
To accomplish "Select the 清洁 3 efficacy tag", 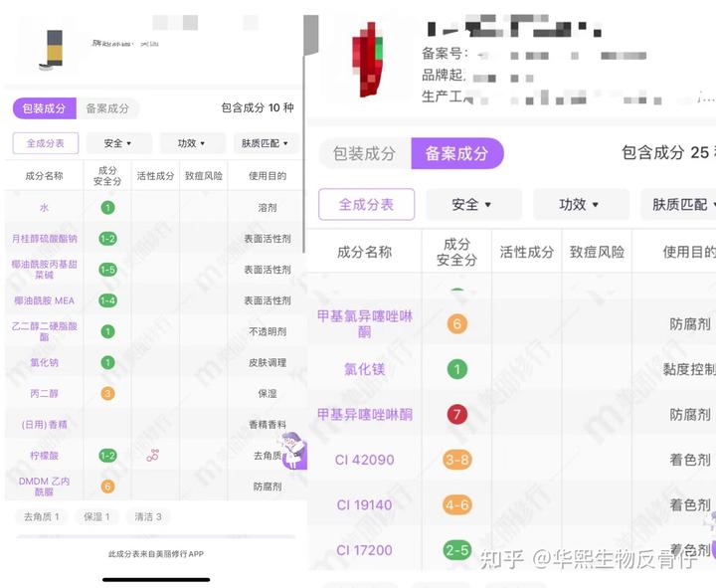I will 148,516.
